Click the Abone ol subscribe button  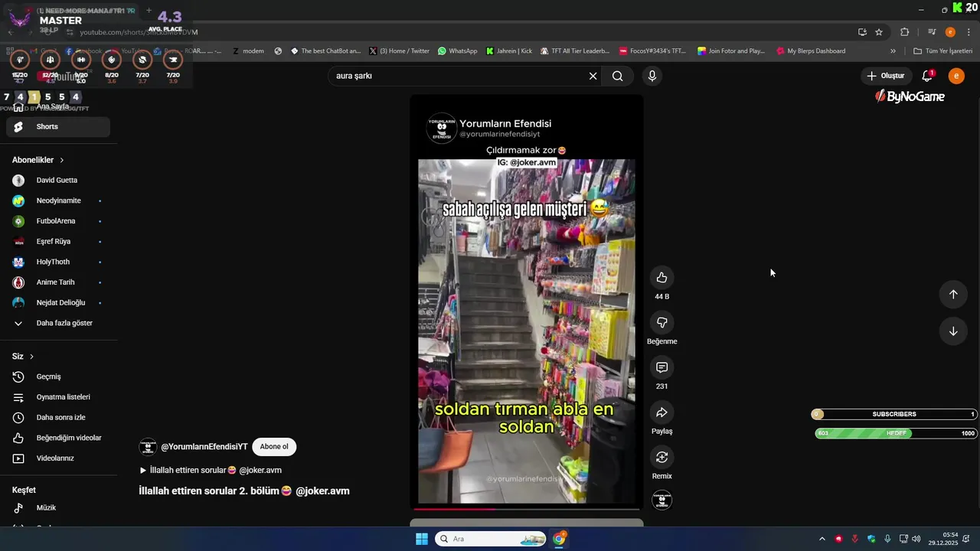tap(274, 447)
